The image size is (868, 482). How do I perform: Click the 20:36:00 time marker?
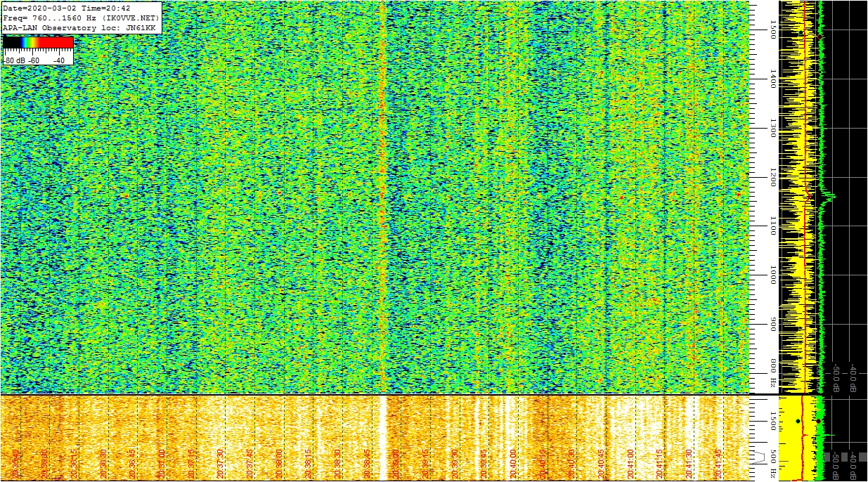pos(44,462)
